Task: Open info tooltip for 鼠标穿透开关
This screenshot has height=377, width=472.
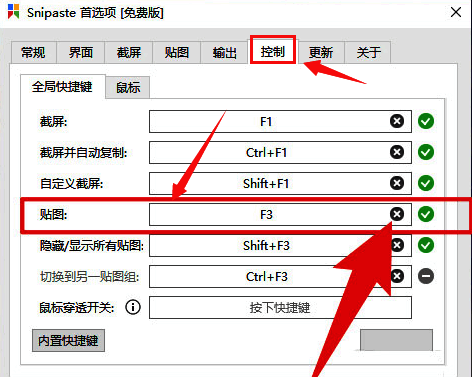Action: [x=133, y=307]
